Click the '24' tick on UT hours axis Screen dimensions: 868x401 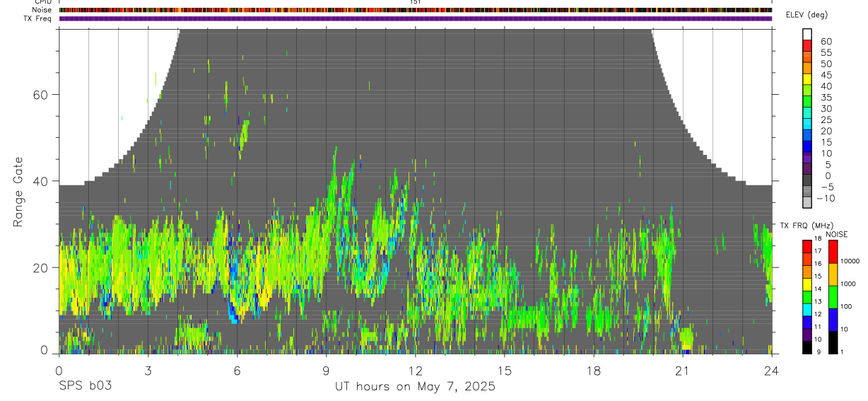772,370
